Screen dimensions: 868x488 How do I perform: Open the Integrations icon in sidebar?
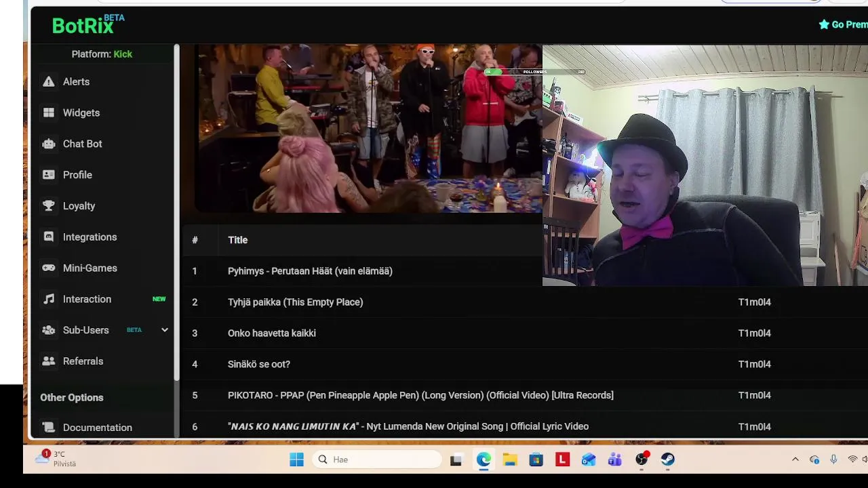click(48, 237)
